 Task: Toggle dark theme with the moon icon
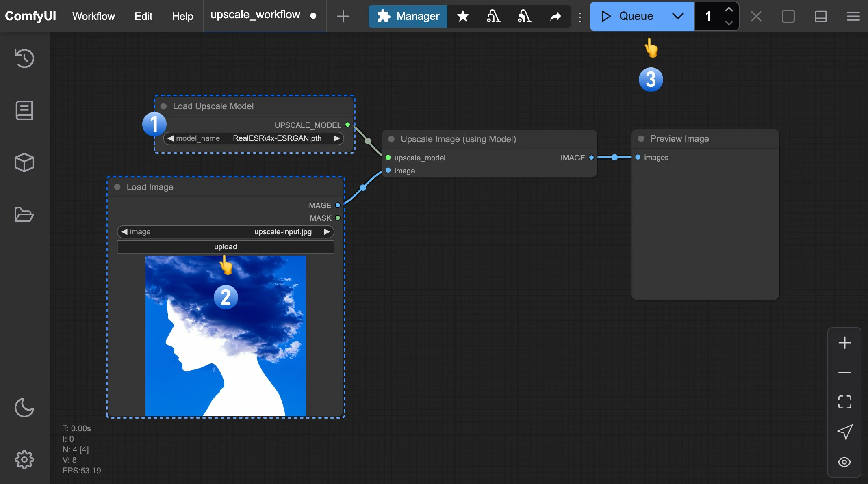24,408
